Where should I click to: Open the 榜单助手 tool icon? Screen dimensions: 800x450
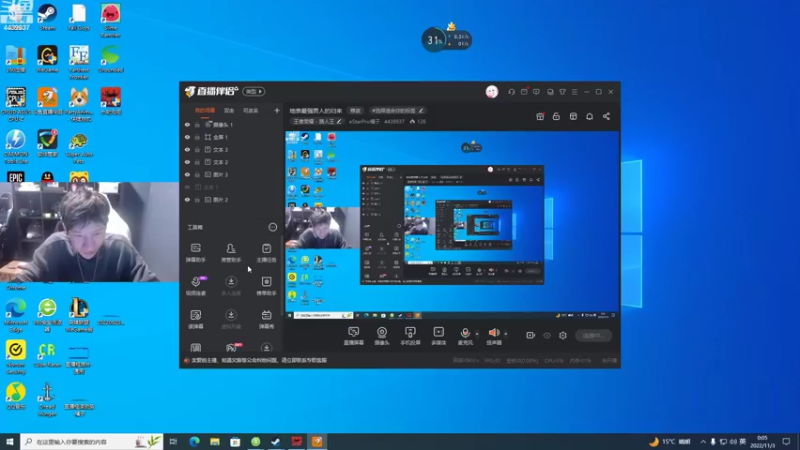[x=266, y=286]
